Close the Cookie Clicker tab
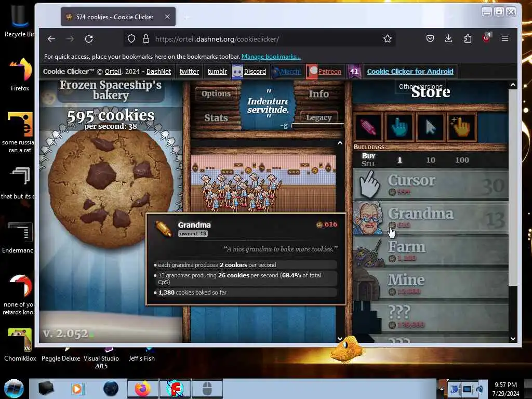Viewport: 532px width, 399px height. 167,17
